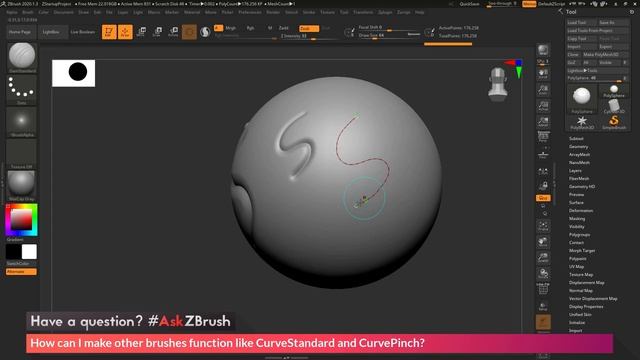Select the white main color swatch

tap(29, 252)
